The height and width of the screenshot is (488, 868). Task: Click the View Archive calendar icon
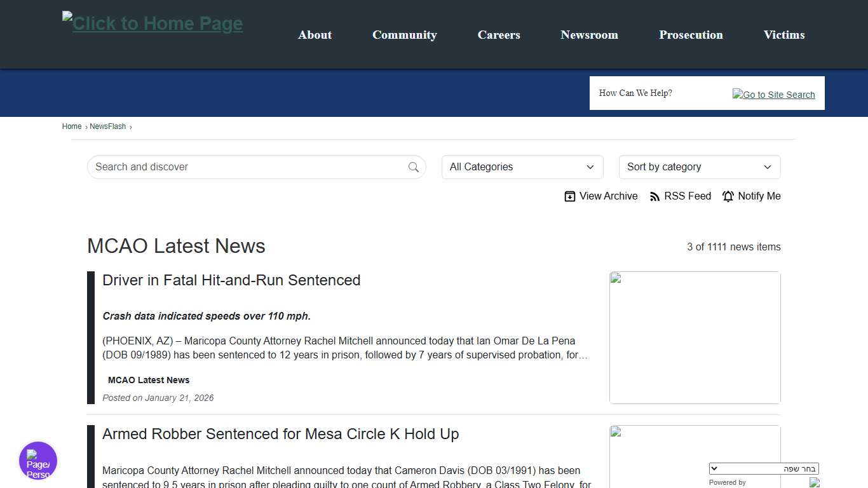570,196
